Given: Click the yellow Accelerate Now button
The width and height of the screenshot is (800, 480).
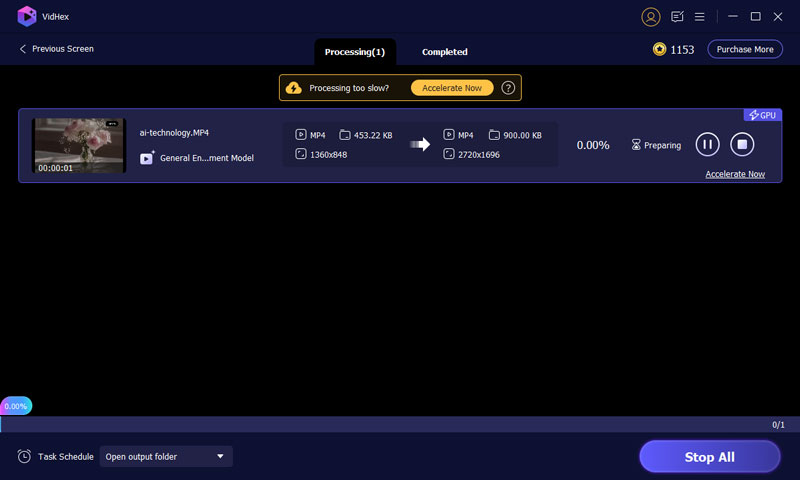Looking at the screenshot, I should (451, 88).
